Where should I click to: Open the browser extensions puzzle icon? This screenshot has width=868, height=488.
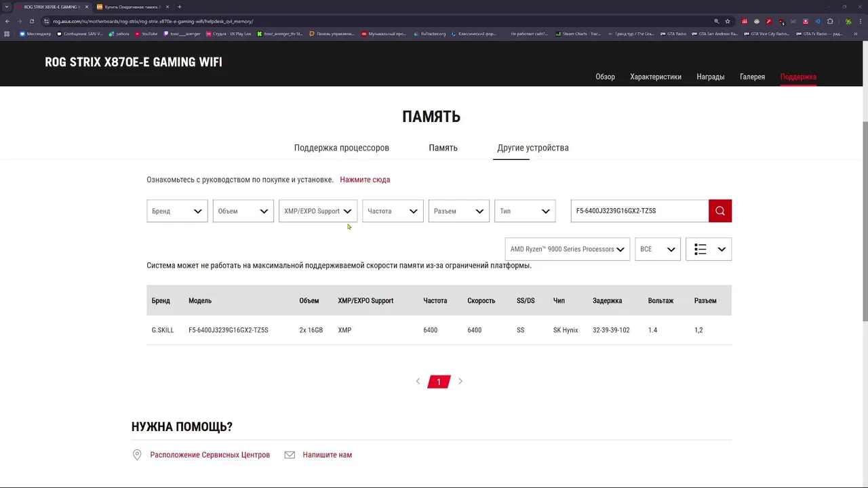[830, 21]
